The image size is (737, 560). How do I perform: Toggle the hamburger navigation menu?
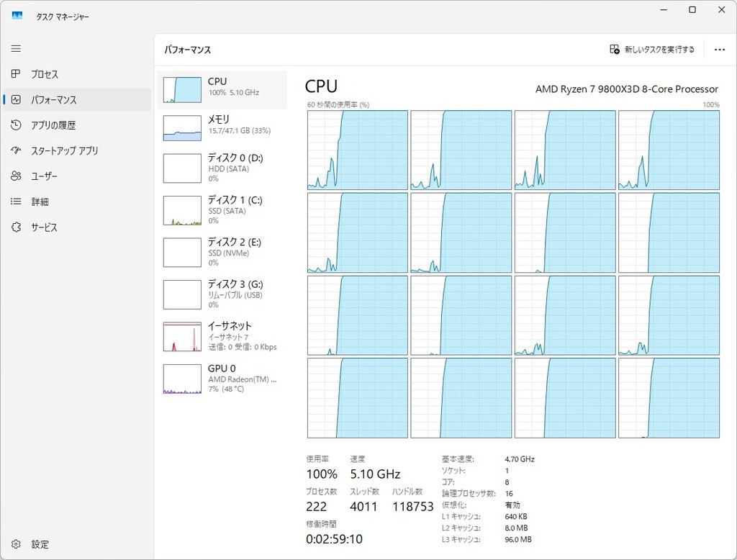click(x=16, y=49)
